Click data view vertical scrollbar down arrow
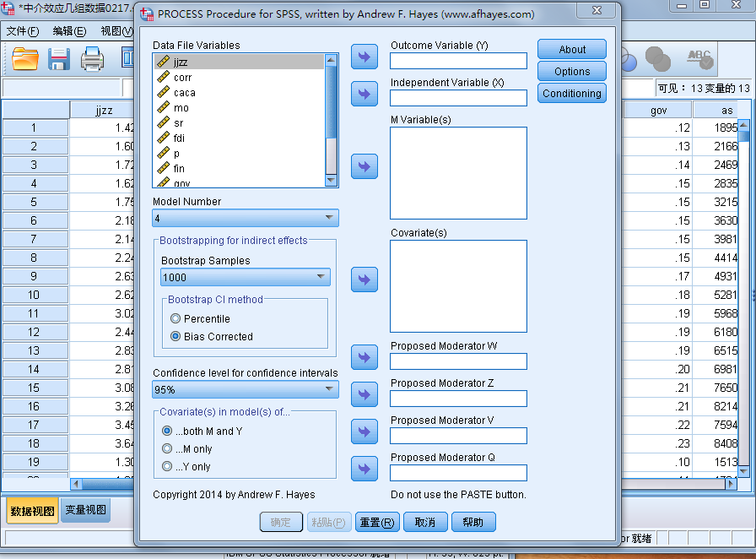Image resolution: width=756 pixels, height=559 pixels. (x=743, y=471)
